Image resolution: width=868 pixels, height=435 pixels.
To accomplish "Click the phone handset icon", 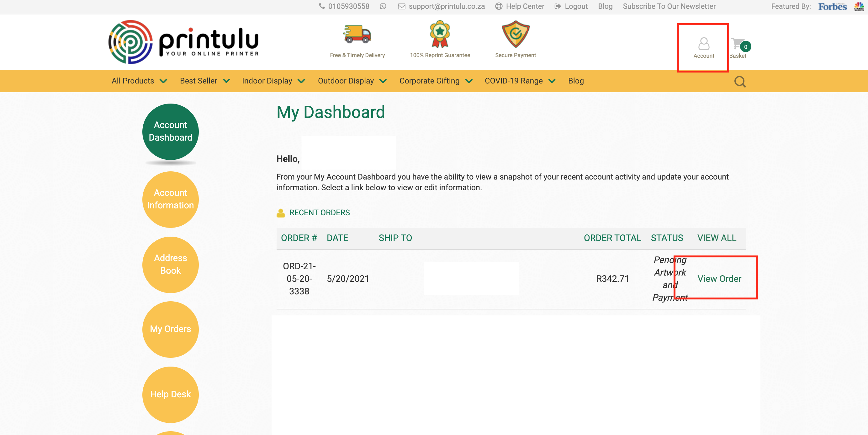I will (322, 6).
